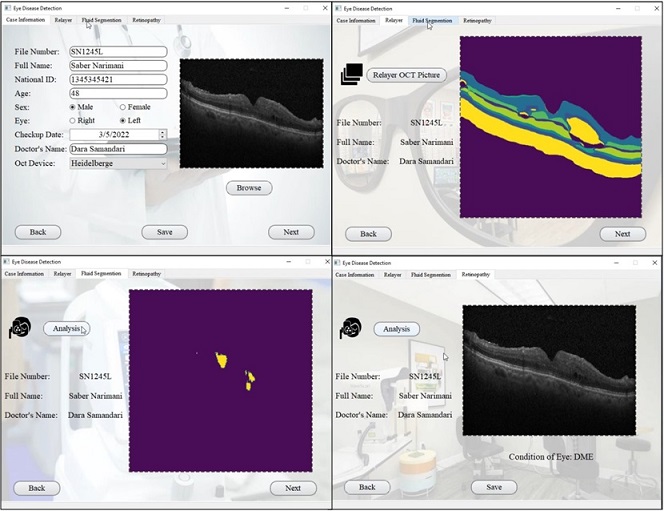
Task: Click the yellow fluid region mask image
Action: [x=220, y=380]
